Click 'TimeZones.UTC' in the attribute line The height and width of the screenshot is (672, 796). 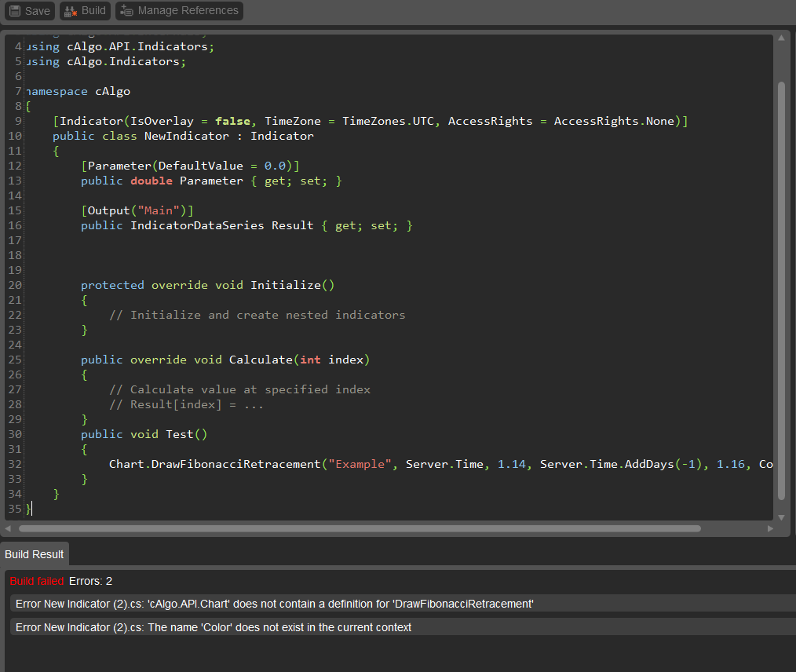click(x=388, y=121)
